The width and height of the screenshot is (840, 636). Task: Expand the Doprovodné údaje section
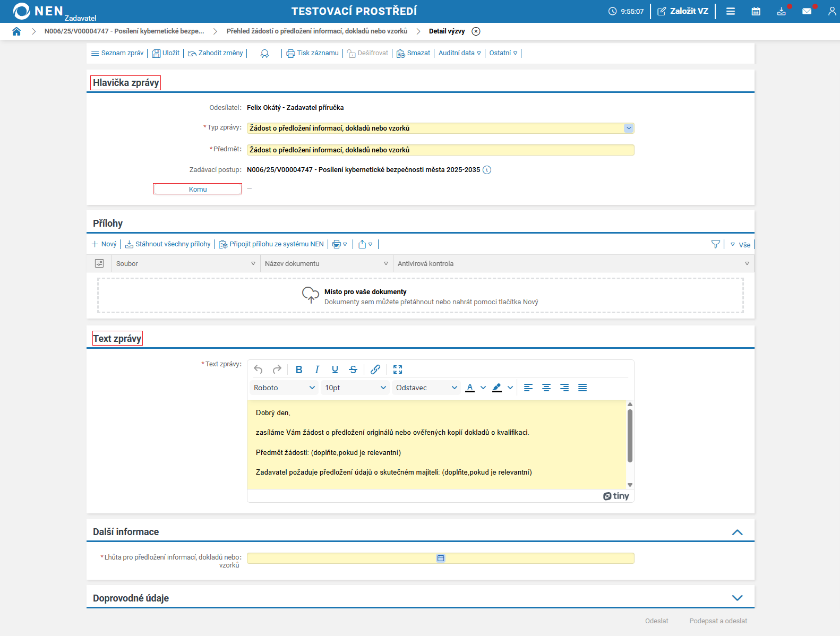coord(737,598)
